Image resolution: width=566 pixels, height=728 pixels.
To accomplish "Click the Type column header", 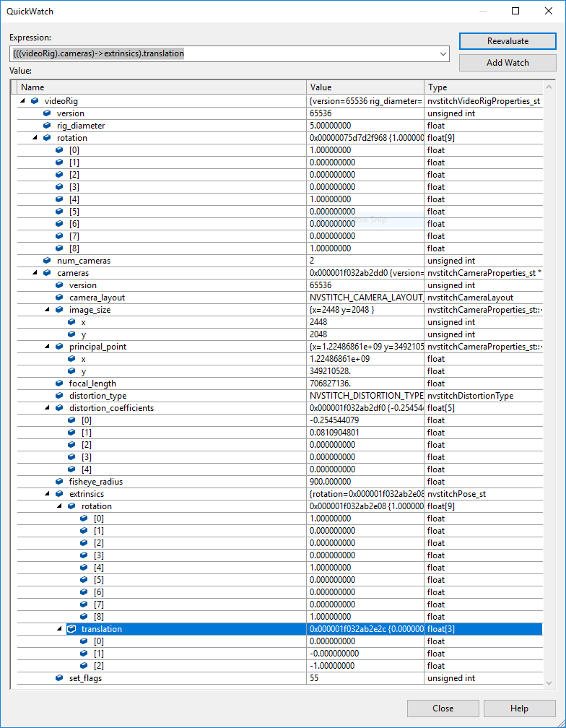I will coord(484,87).
